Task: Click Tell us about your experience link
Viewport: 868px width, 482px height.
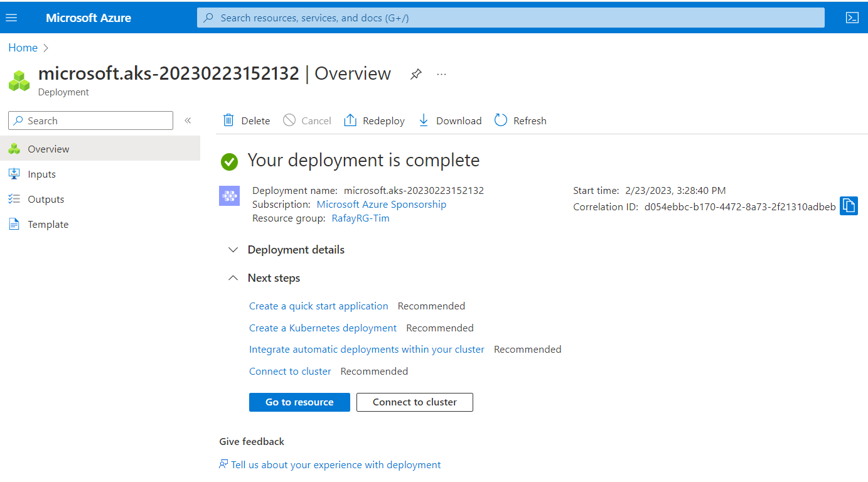Action: tap(336, 465)
